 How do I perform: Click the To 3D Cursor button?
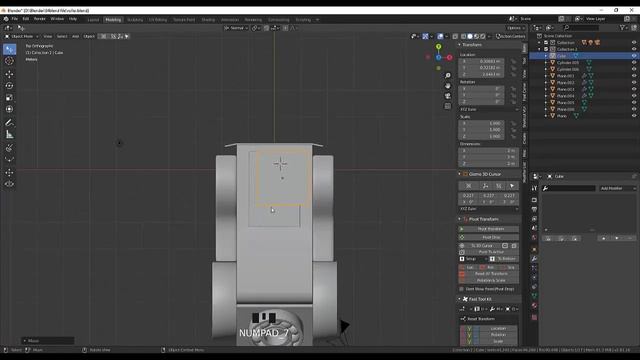click(x=480, y=246)
